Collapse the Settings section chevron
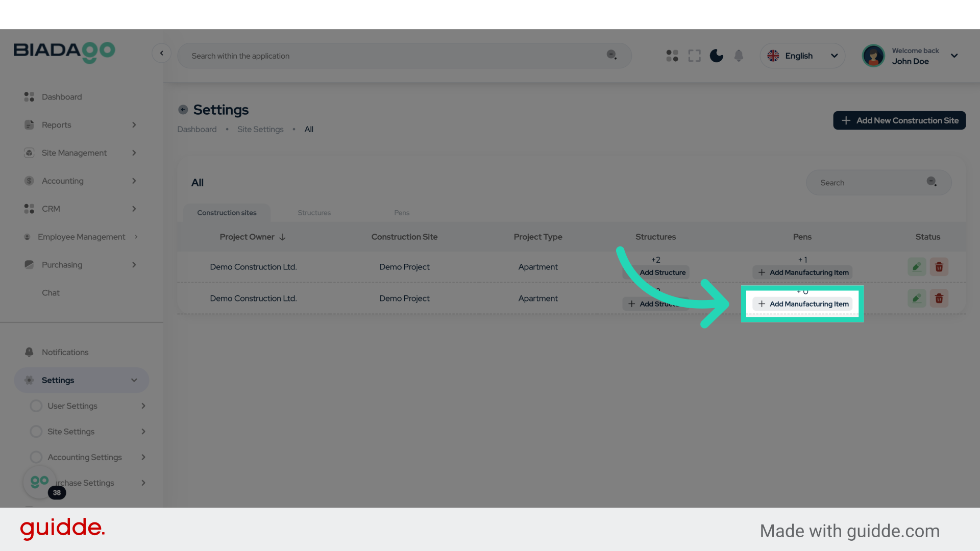The height and width of the screenshot is (551, 980). tap(134, 380)
